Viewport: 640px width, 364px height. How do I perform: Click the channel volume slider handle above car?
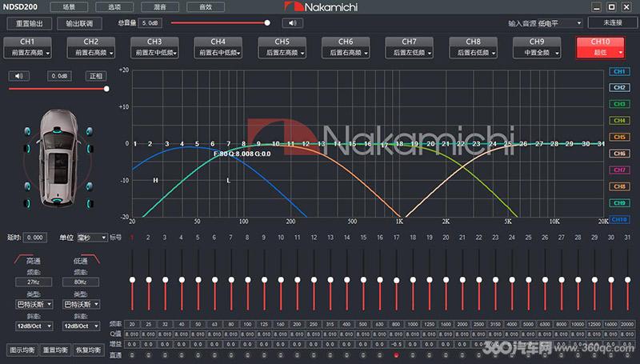click(106, 89)
